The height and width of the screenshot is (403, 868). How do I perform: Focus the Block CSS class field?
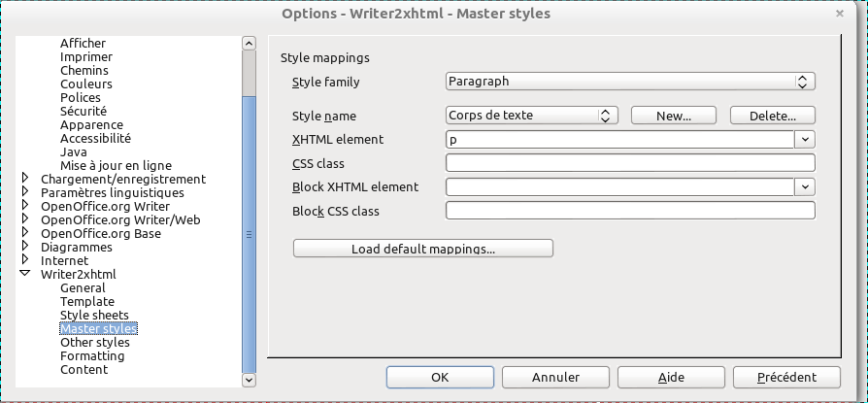pyautogui.click(x=630, y=211)
